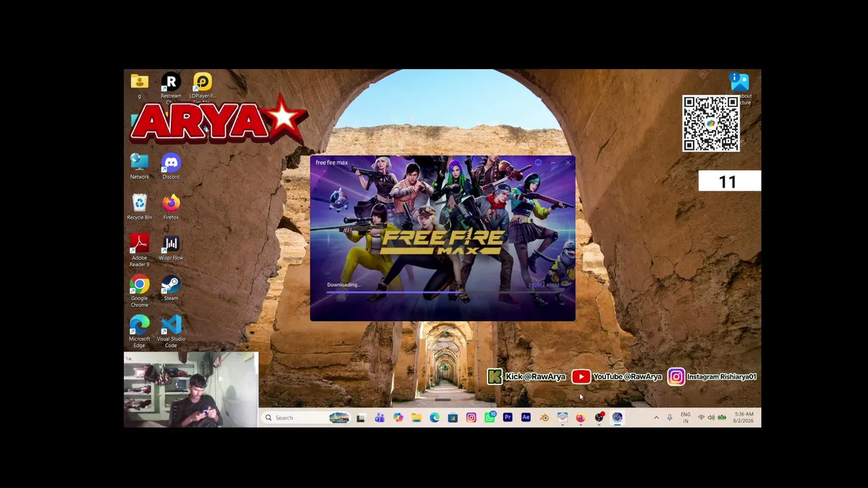Launch Adobe Premiere Pro from taskbar
The width and height of the screenshot is (868, 488).
pos(508,418)
